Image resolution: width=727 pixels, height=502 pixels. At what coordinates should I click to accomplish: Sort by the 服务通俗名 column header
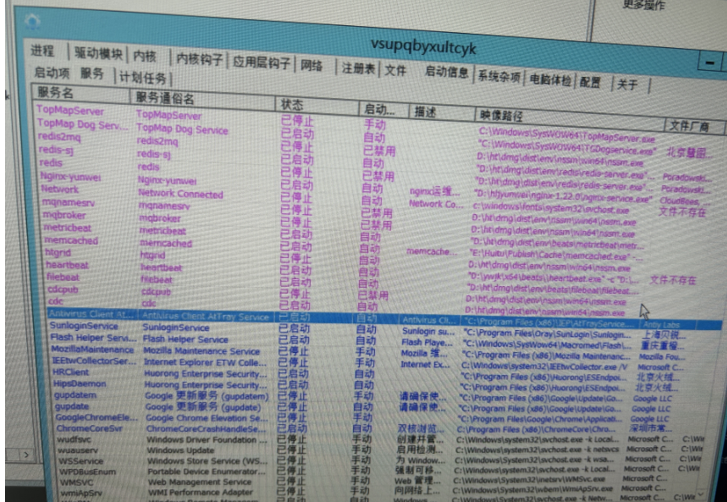click(x=203, y=98)
